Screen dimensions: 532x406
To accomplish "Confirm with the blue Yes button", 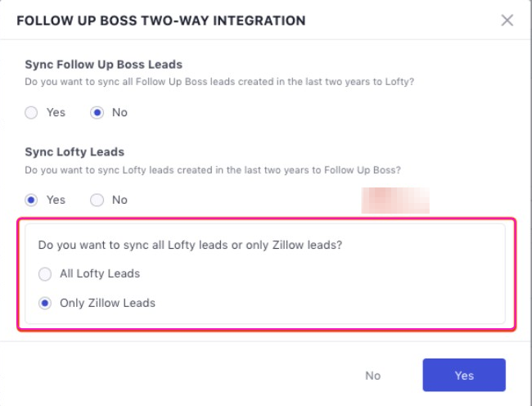I will (x=463, y=375).
